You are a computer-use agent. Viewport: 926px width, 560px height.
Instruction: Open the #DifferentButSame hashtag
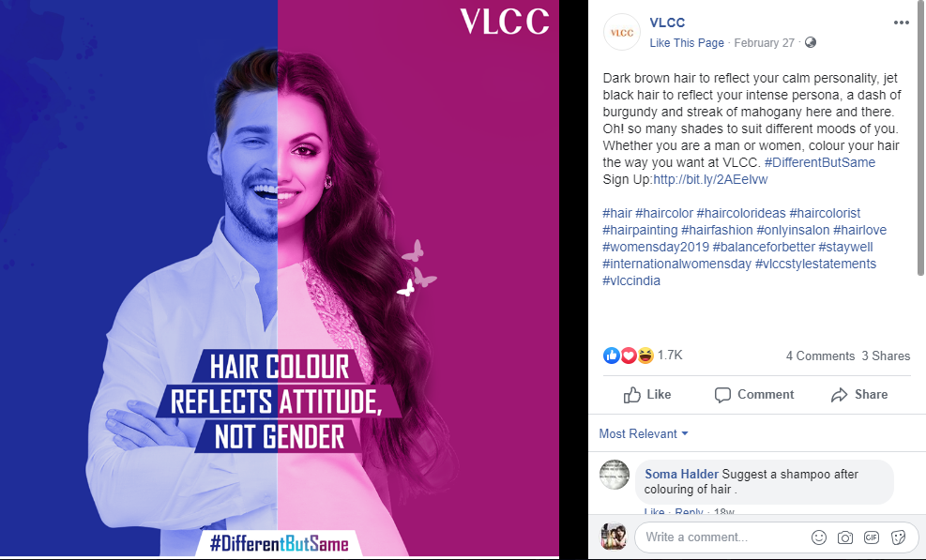(x=820, y=162)
